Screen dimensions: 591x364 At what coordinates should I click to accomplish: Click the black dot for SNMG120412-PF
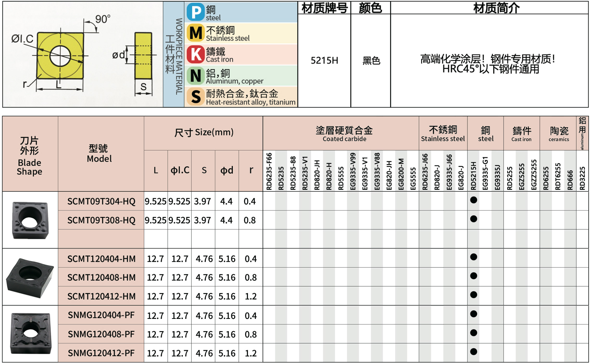pyautogui.click(x=473, y=351)
